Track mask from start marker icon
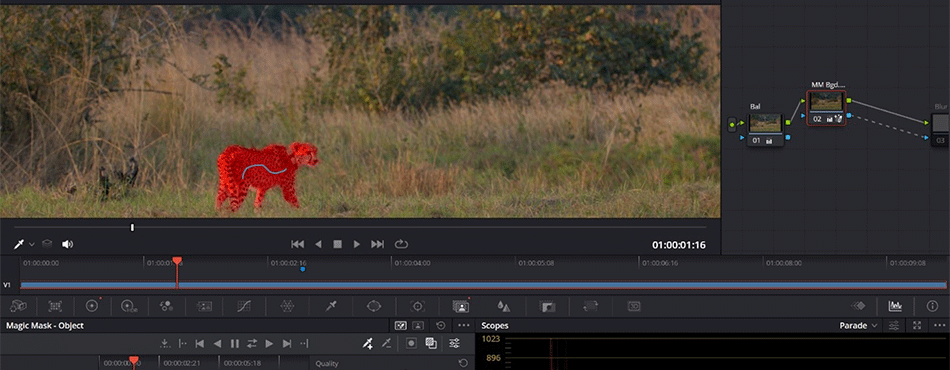 [x=165, y=344]
